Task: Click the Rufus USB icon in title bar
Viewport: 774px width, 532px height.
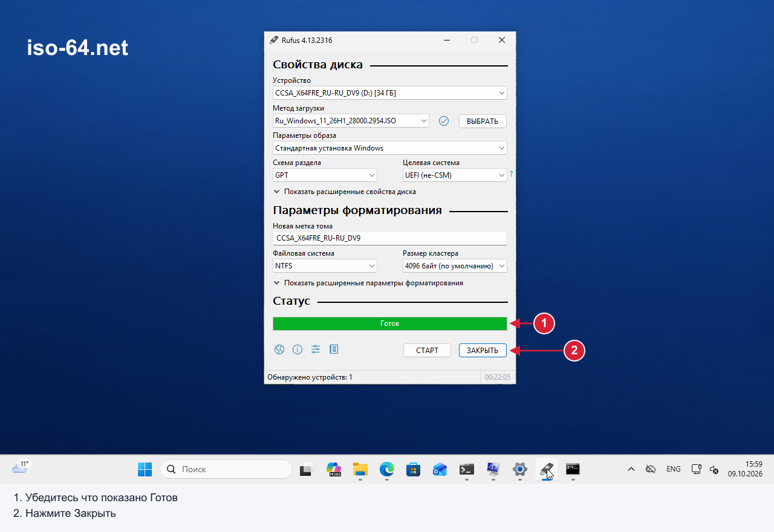Action: [274, 40]
